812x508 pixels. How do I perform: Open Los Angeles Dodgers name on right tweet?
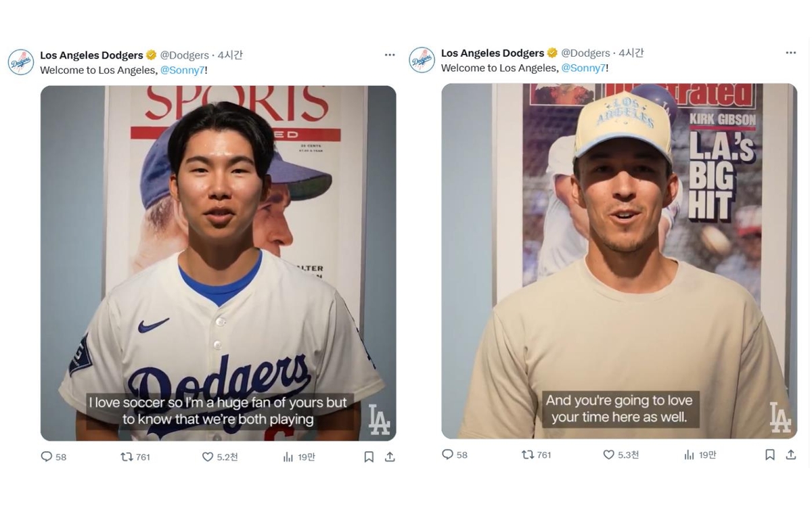click(x=493, y=53)
